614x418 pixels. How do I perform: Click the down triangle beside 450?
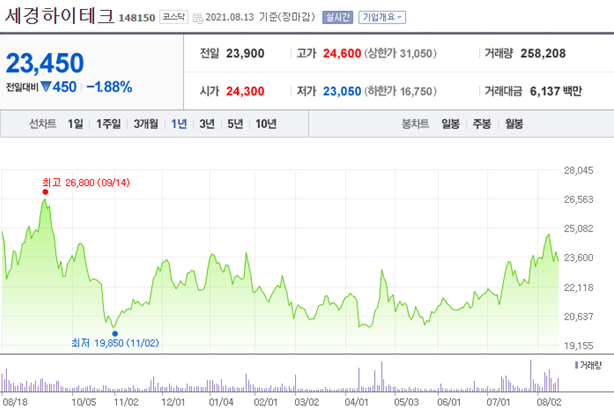46,86
